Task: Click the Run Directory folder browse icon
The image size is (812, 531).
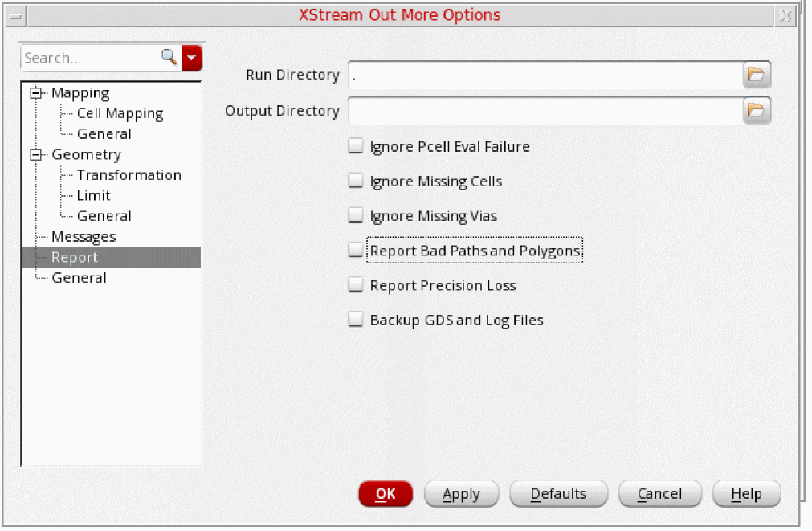Action: pyautogui.click(x=755, y=75)
